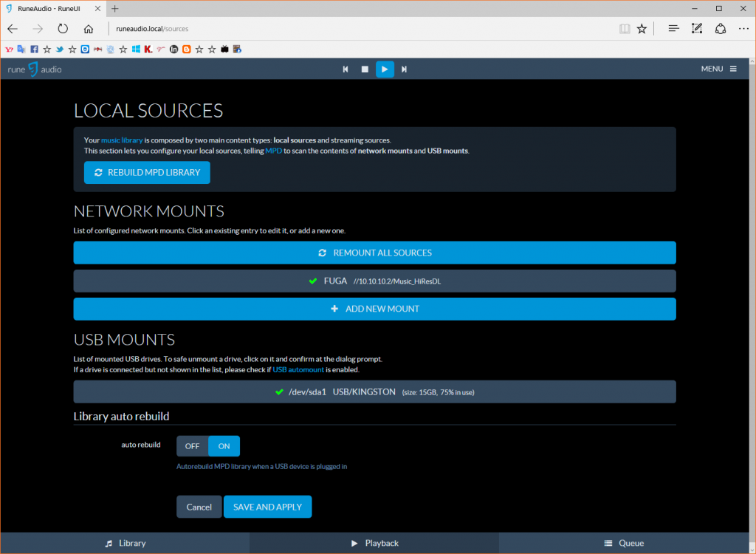The height and width of the screenshot is (554, 756).
Task: Refresh the page in the browser
Action: (x=63, y=29)
